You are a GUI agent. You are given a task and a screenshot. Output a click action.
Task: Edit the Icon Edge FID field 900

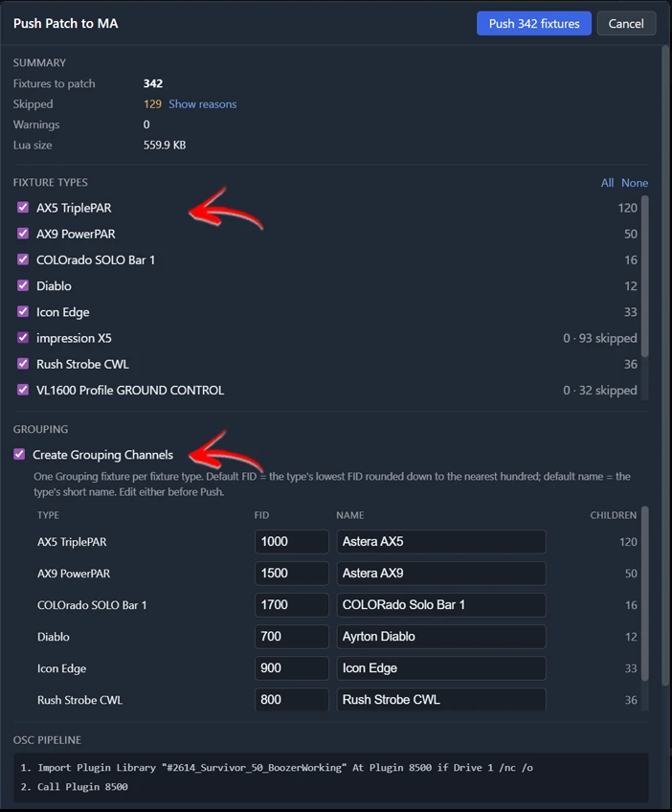tap(291, 668)
